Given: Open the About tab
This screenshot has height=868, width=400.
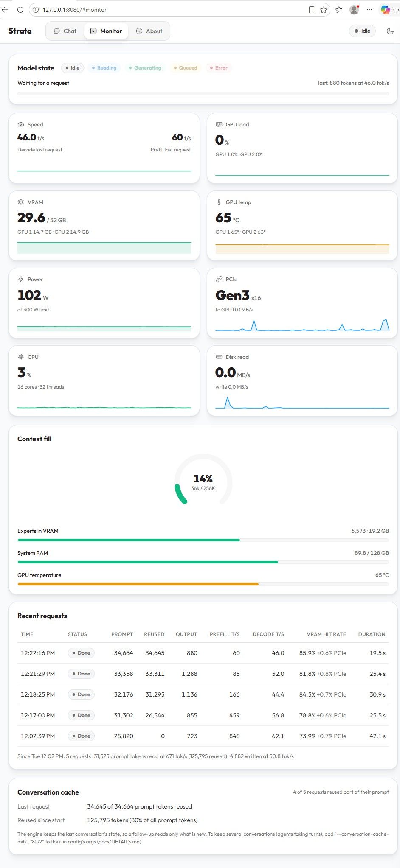Looking at the screenshot, I should point(149,31).
